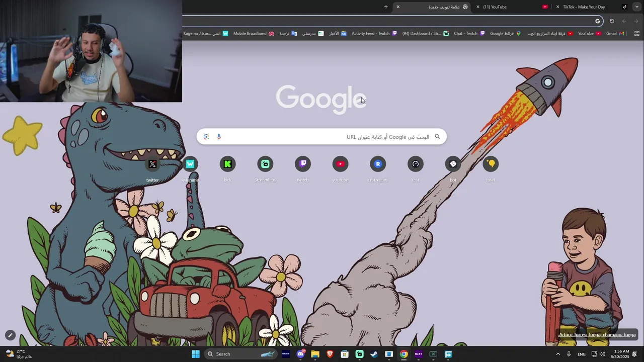This screenshot has width=644, height=362.
Task: Open the apps grid in bookmarks bar
Action: [x=637, y=34]
